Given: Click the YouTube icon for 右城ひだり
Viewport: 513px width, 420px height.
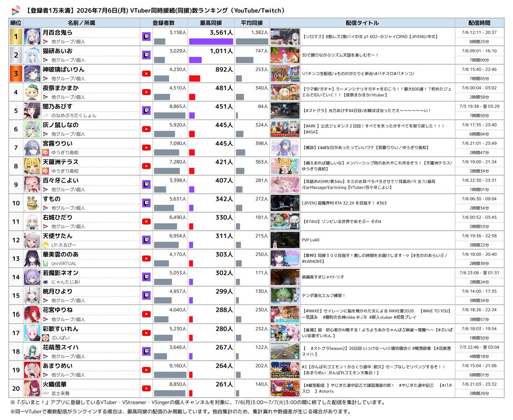Looking at the screenshot, I should (x=146, y=221).
